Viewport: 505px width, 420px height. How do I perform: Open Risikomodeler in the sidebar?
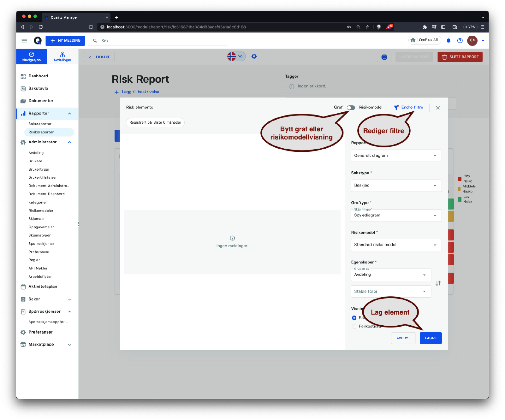click(41, 210)
